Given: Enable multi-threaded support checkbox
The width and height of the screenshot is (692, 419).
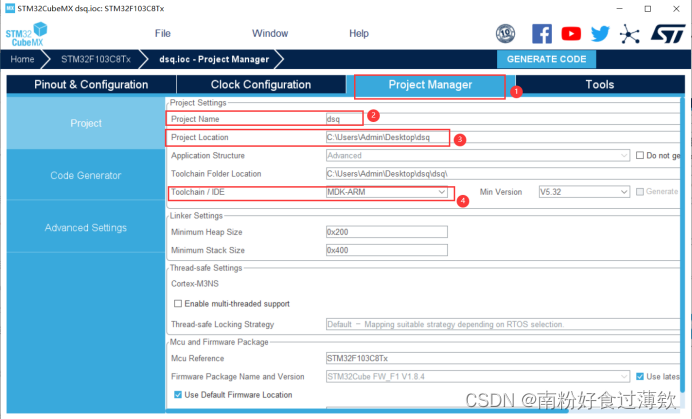Looking at the screenshot, I should (178, 303).
